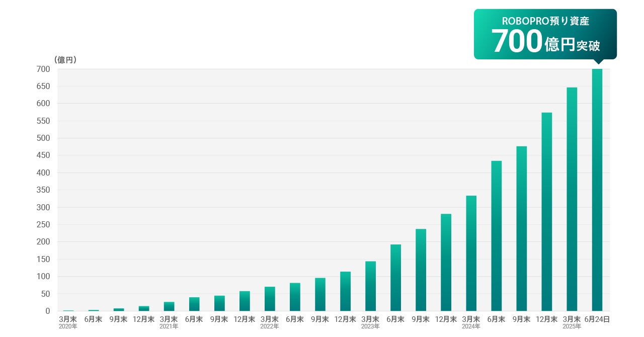Select the y-axis value '50'

(x=46, y=294)
